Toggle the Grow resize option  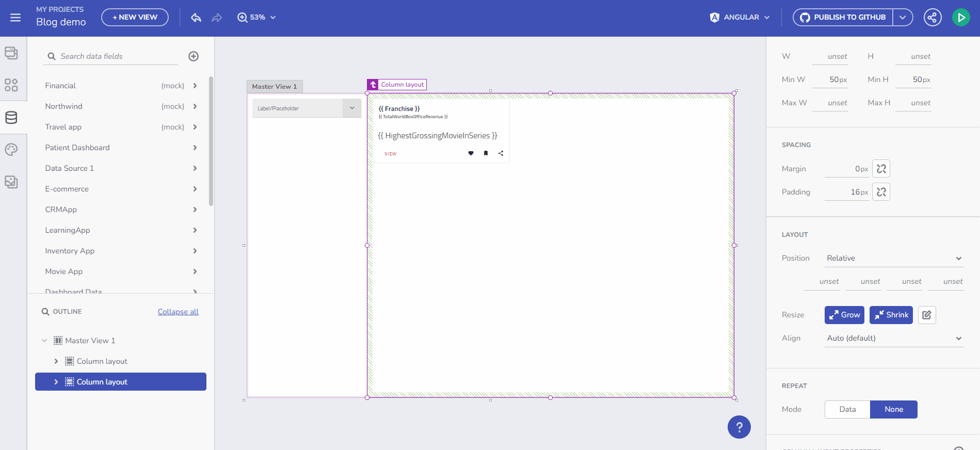click(844, 315)
